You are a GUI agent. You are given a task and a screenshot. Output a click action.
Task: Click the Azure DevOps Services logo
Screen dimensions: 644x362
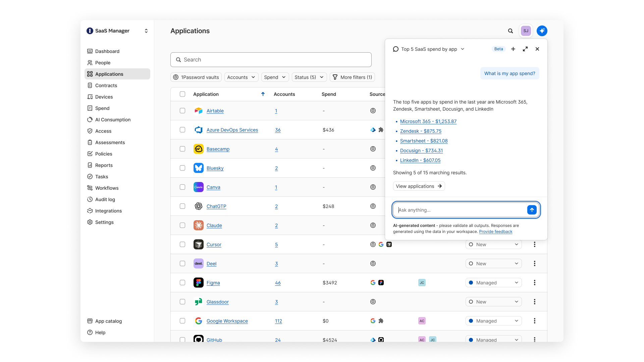199,130
